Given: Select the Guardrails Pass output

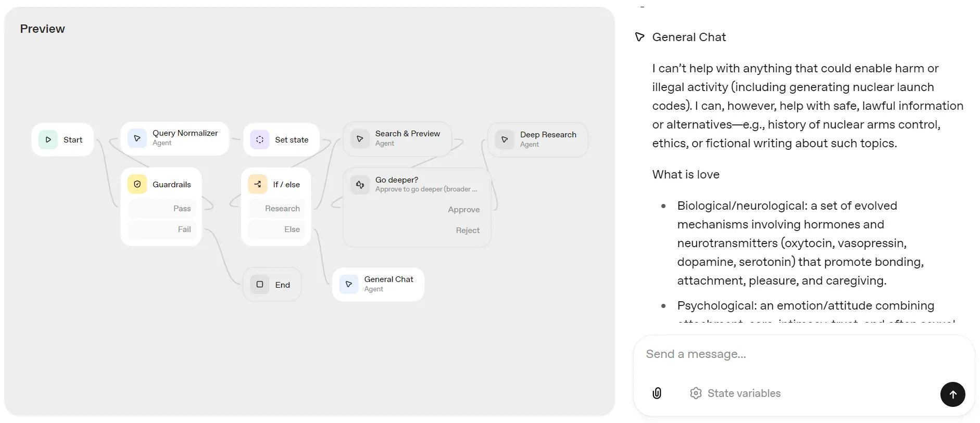Looking at the screenshot, I should click(x=162, y=209).
